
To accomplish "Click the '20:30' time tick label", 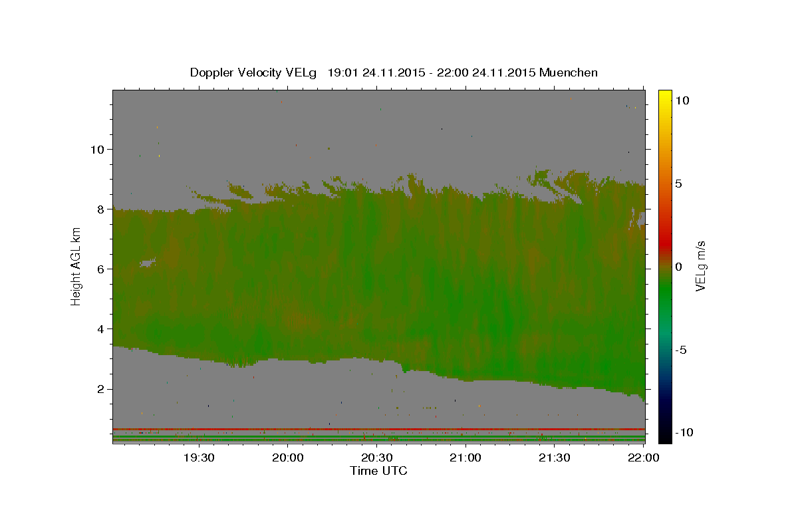I will point(376,458).
